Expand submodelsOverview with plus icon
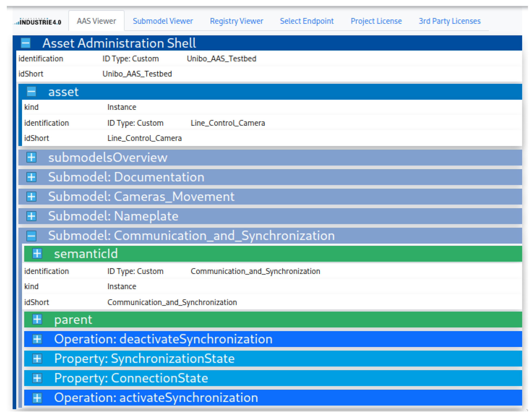The height and width of the screenshot is (417, 532). pyautogui.click(x=32, y=157)
